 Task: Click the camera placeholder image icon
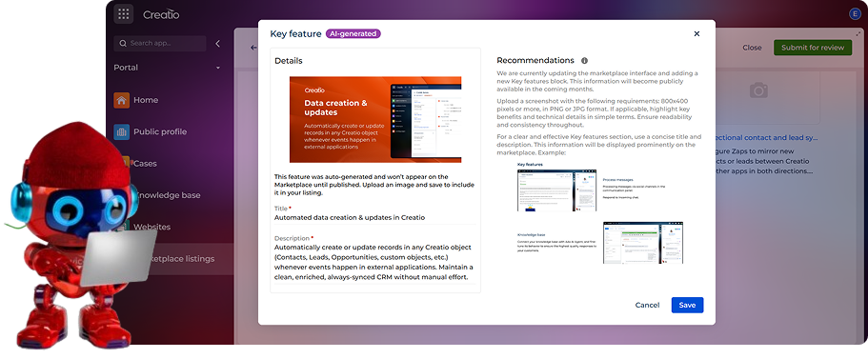tap(758, 90)
